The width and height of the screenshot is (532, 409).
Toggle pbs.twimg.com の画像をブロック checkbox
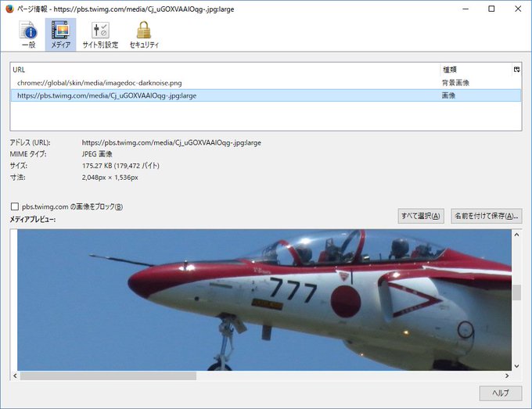pos(15,206)
